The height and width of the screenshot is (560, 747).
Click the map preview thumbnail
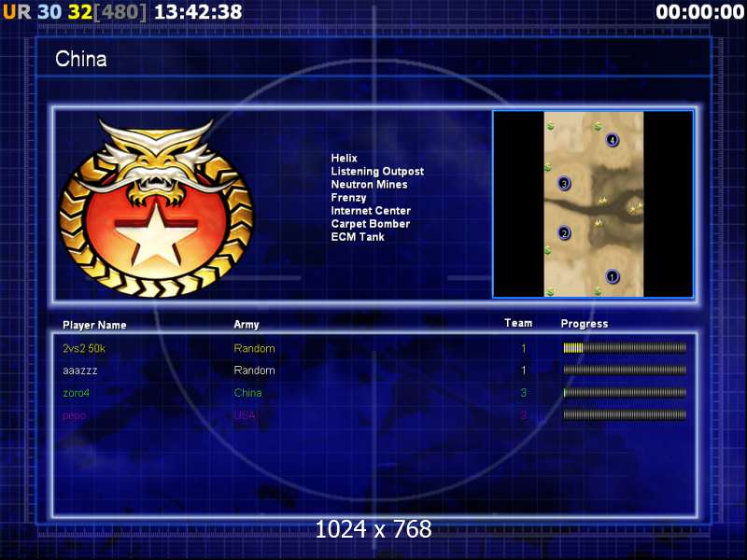(x=593, y=203)
